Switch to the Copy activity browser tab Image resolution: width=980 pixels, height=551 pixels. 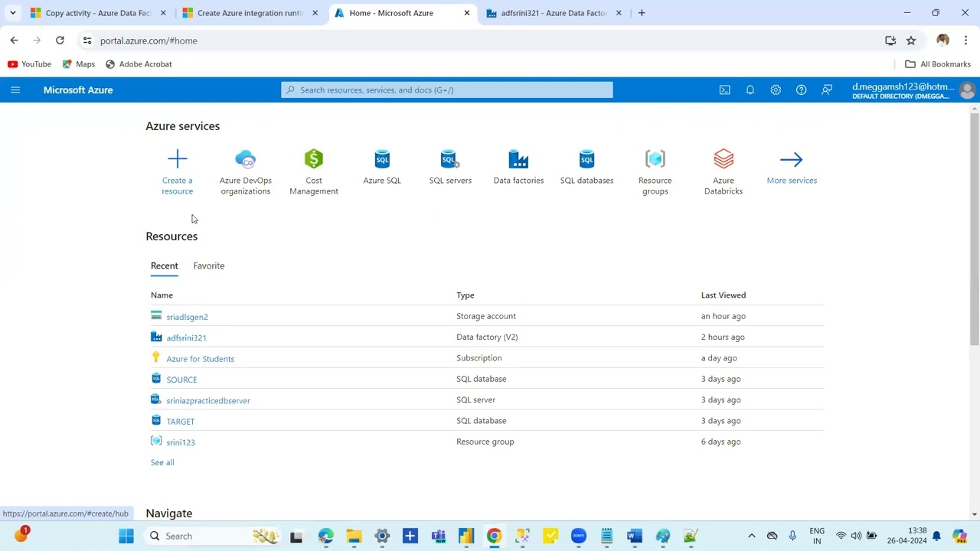pos(96,13)
